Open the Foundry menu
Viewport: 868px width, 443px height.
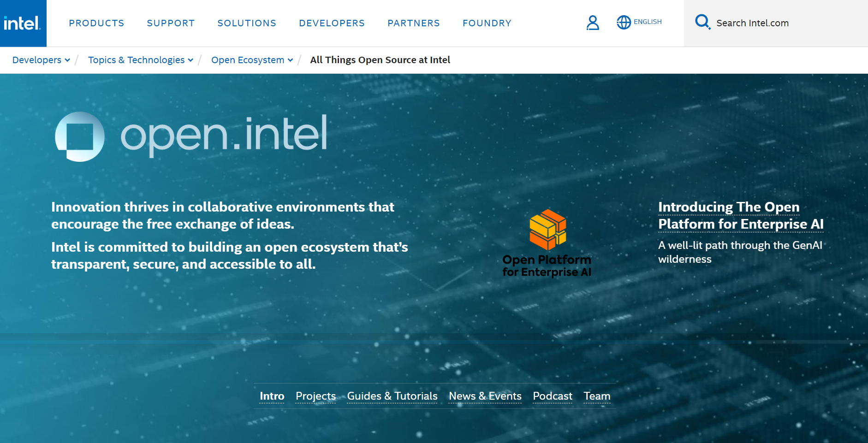coord(487,23)
